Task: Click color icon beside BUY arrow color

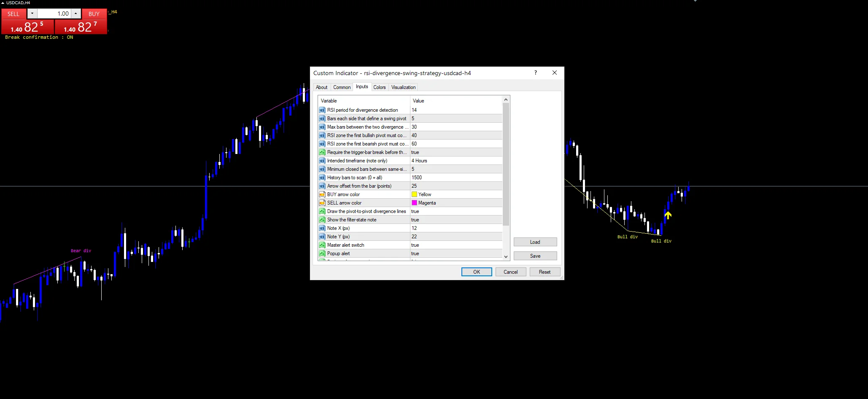Action: tap(322, 194)
